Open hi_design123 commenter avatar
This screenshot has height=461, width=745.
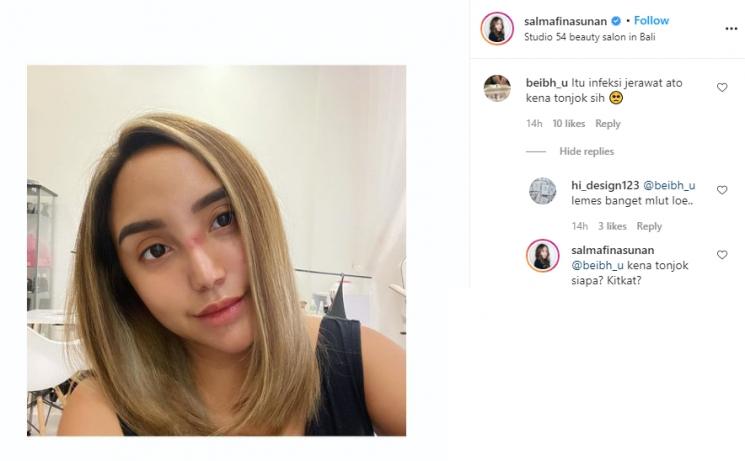543,191
